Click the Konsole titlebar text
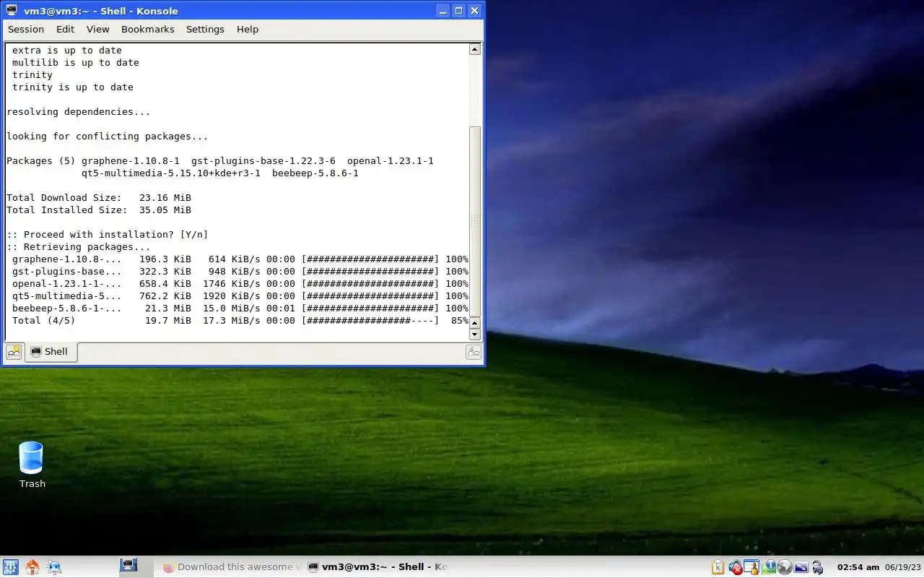 tap(100, 11)
